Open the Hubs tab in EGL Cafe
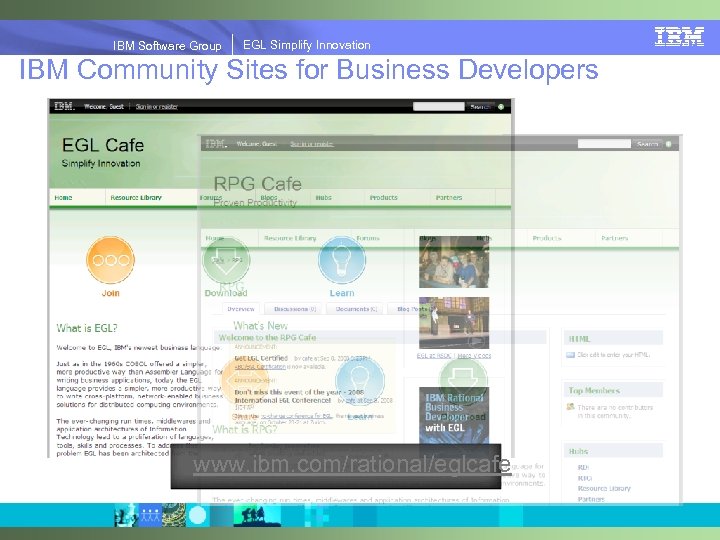 323,197
